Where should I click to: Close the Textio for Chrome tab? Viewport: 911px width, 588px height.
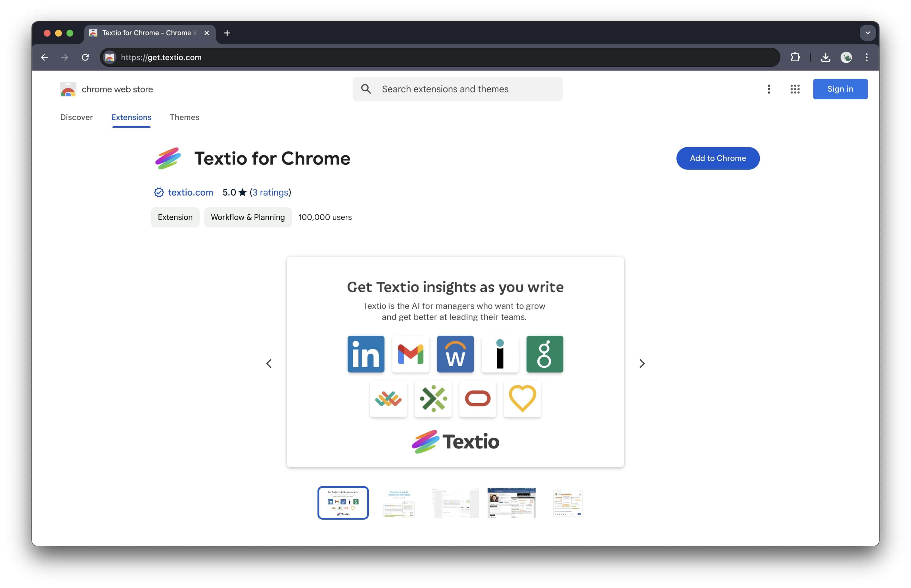[207, 33]
